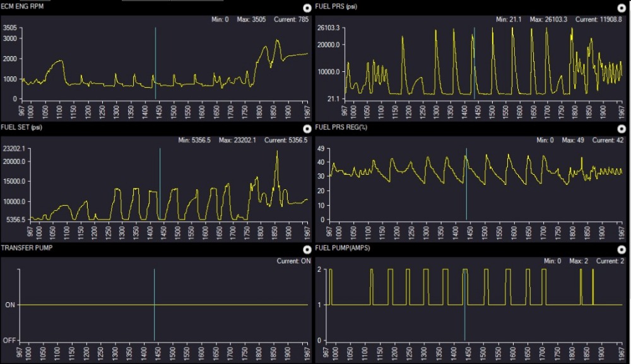The image size is (631, 364).
Task: Click the cursor line in TRANSFER PUMP graph
Action: coord(154,305)
